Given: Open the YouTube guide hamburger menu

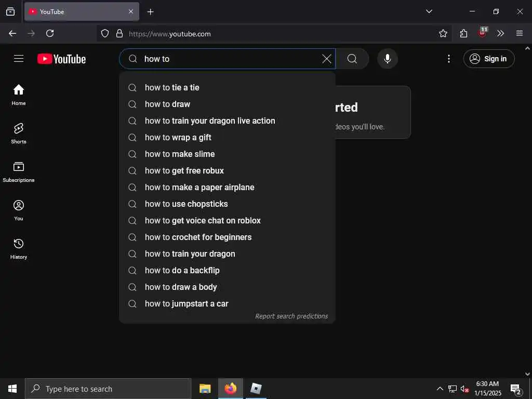Looking at the screenshot, I should 19,58.
